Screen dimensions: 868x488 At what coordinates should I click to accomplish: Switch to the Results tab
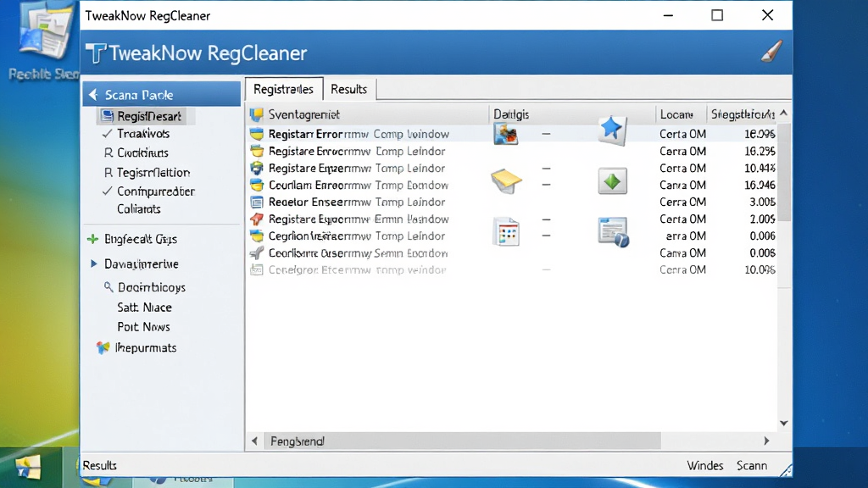tap(349, 89)
